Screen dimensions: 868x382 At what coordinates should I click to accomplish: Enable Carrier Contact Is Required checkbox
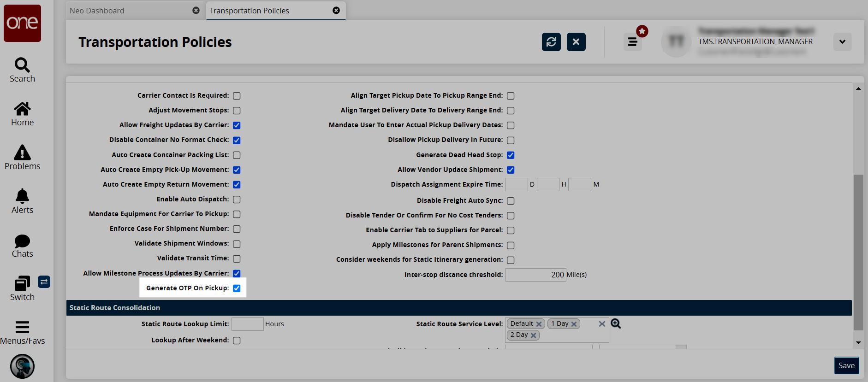(x=237, y=96)
